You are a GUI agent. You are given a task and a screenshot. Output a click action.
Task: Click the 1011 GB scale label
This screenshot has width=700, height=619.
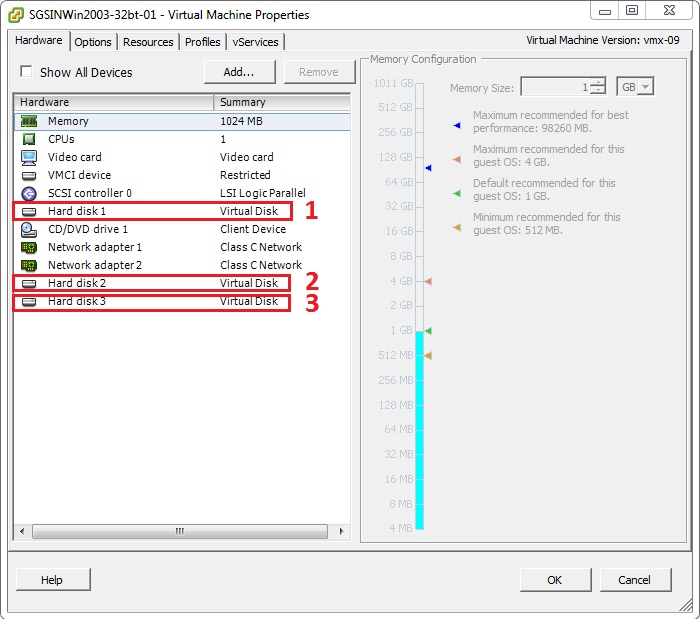[393, 83]
